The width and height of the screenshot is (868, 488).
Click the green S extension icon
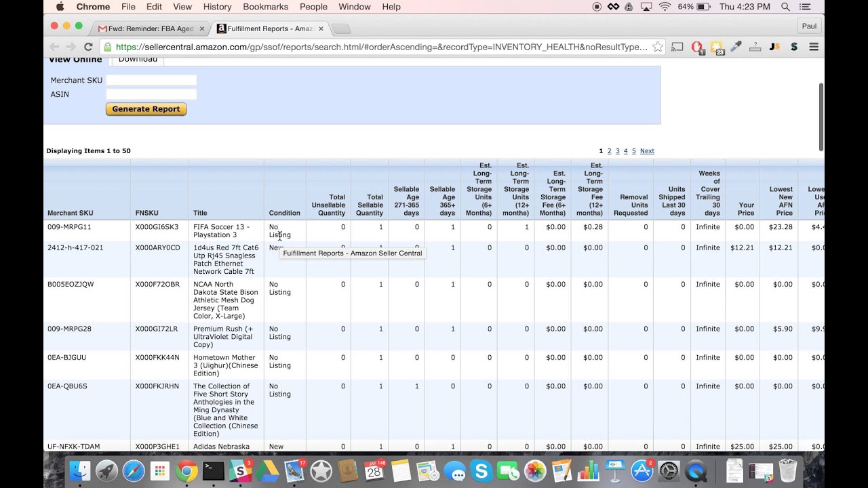pyautogui.click(x=794, y=47)
